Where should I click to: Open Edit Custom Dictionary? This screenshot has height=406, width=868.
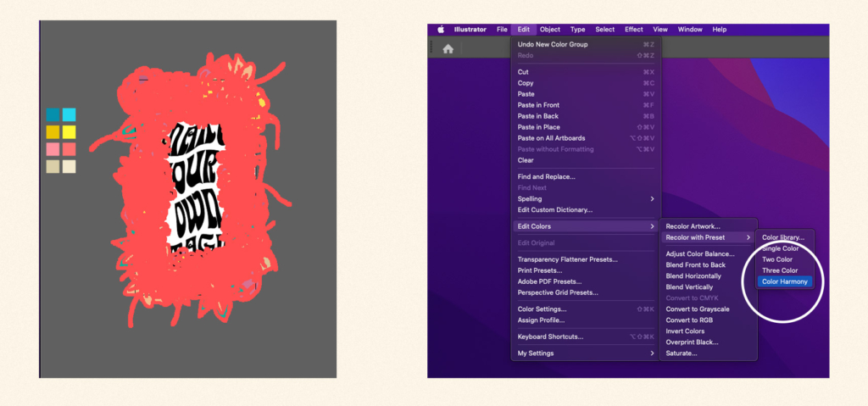(x=587, y=210)
